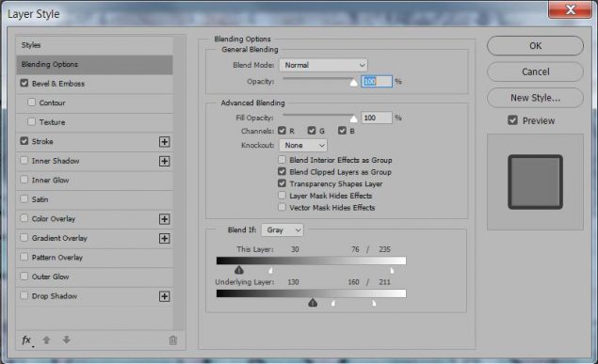Select Blending Options in the styles list
The image size is (598, 364).
tap(94, 64)
